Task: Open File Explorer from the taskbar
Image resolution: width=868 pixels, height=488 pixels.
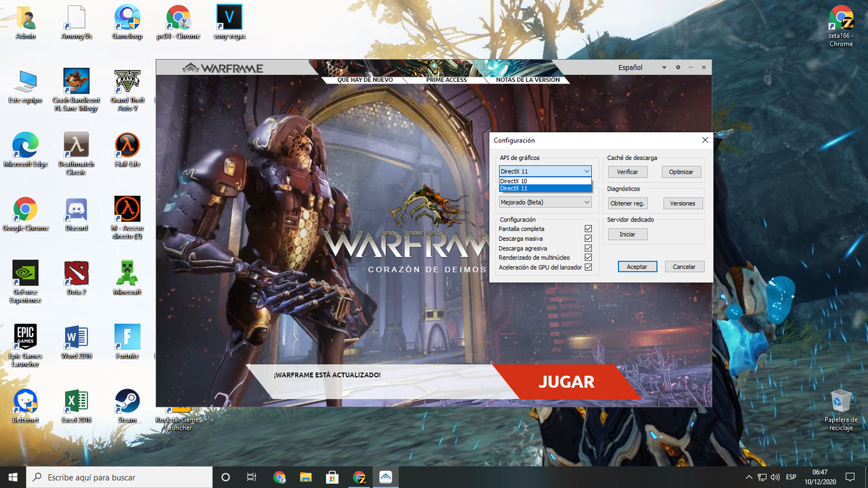Action: tap(306, 477)
